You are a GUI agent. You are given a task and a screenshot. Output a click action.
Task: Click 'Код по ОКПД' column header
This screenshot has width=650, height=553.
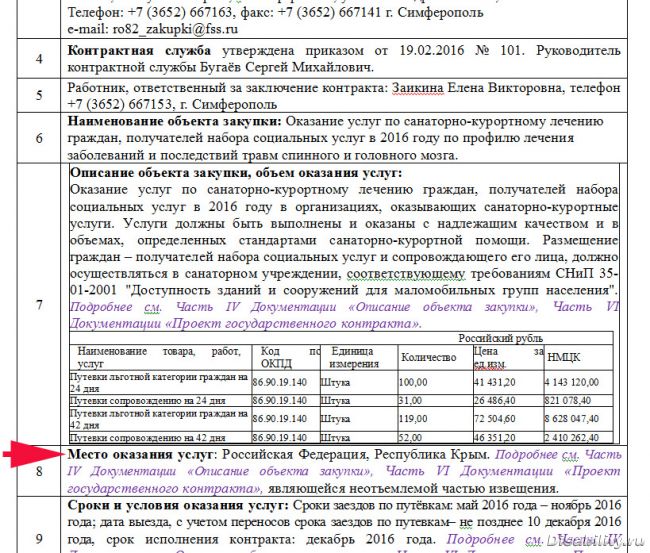[x=286, y=357]
